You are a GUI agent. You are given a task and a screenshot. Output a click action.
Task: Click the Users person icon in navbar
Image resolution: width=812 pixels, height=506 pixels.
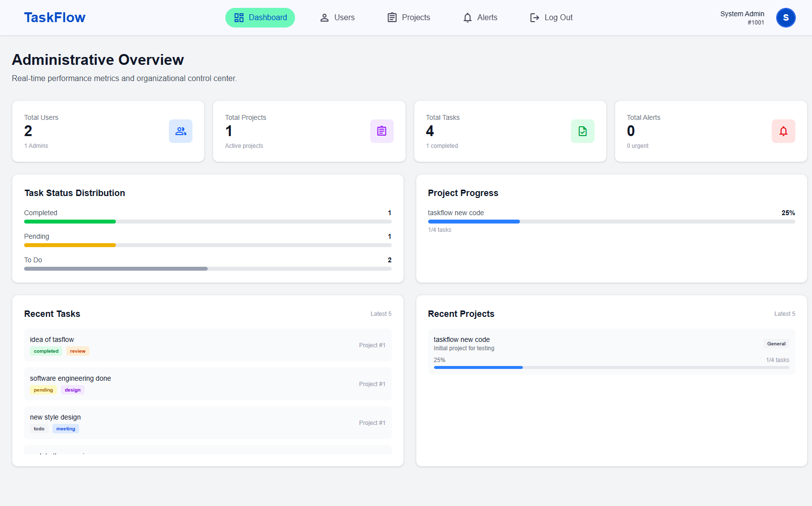pyautogui.click(x=325, y=18)
